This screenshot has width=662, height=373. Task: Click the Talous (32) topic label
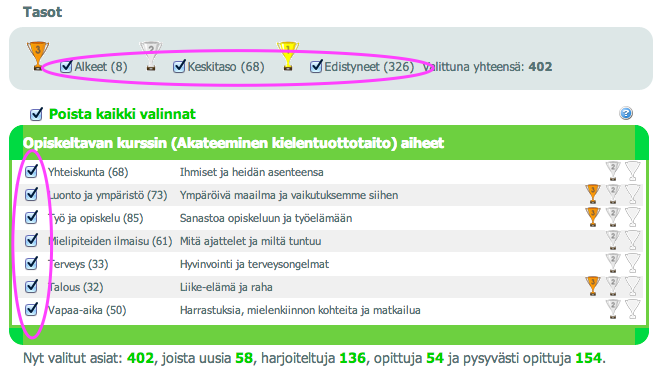point(76,287)
